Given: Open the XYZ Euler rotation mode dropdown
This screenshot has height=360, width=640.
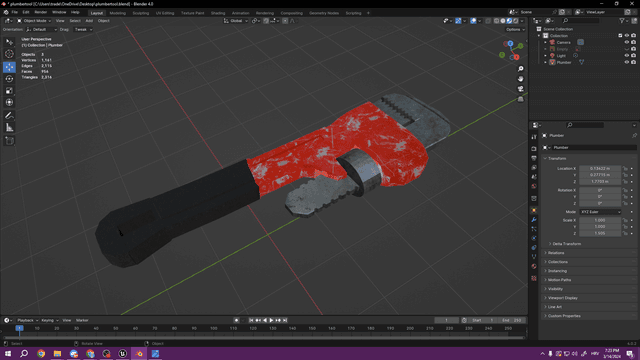Looking at the screenshot, I should click(x=600, y=212).
